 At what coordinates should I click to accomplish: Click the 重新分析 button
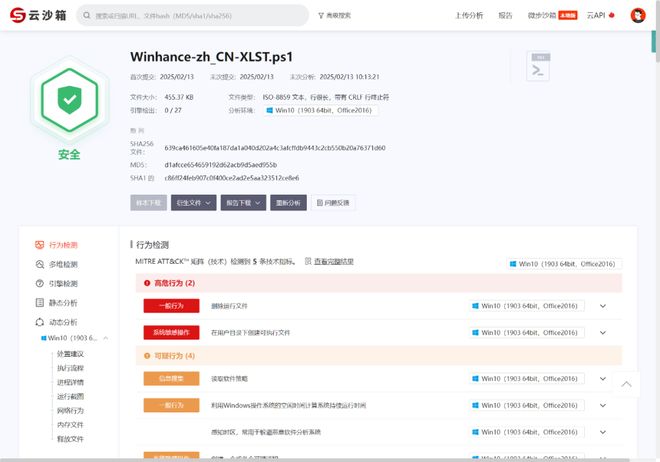tap(288, 203)
